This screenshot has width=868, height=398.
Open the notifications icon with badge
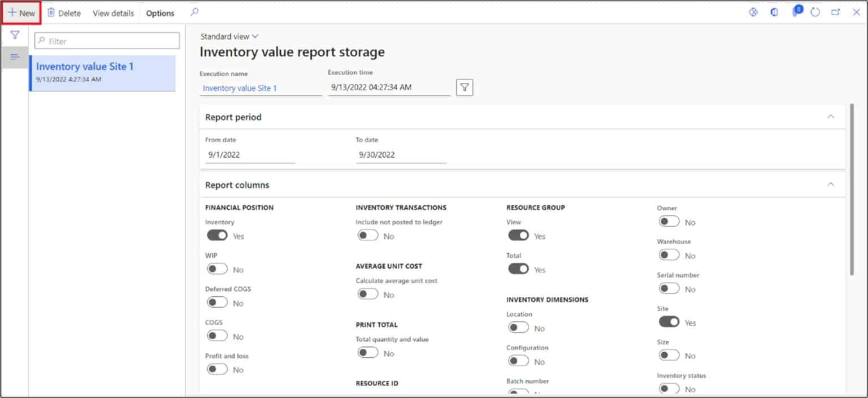coord(797,11)
